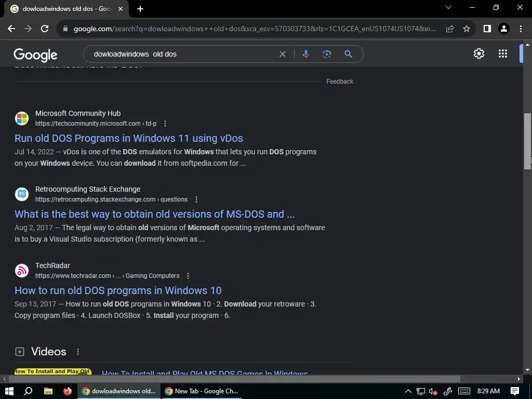The height and width of the screenshot is (399, 532).
Task: Open network status tray icon
Action: 421,391
